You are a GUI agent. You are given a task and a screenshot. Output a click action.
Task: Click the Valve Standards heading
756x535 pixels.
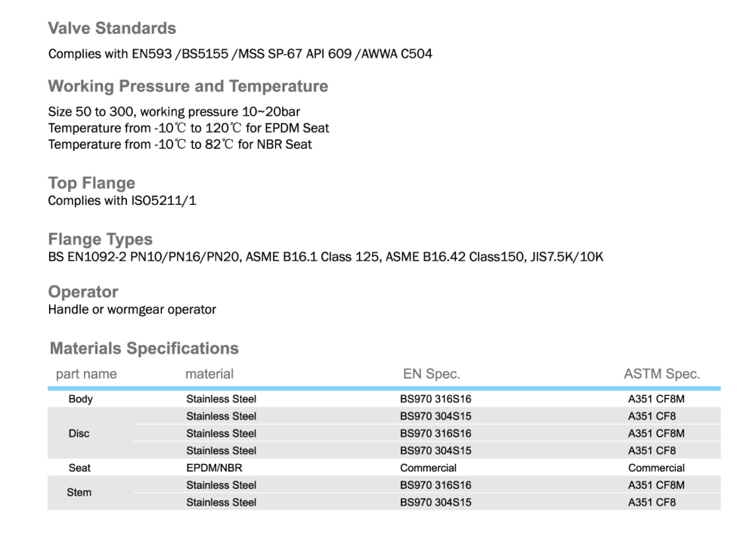point(112,29)
